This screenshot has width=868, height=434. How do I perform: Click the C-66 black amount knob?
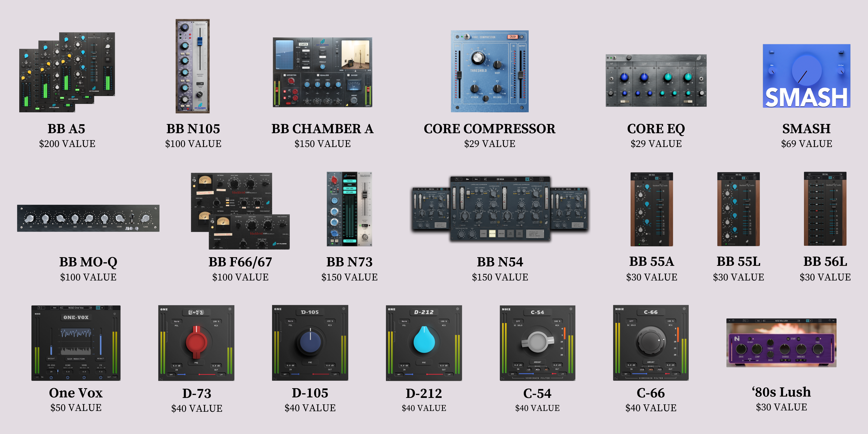click(650, 341)
